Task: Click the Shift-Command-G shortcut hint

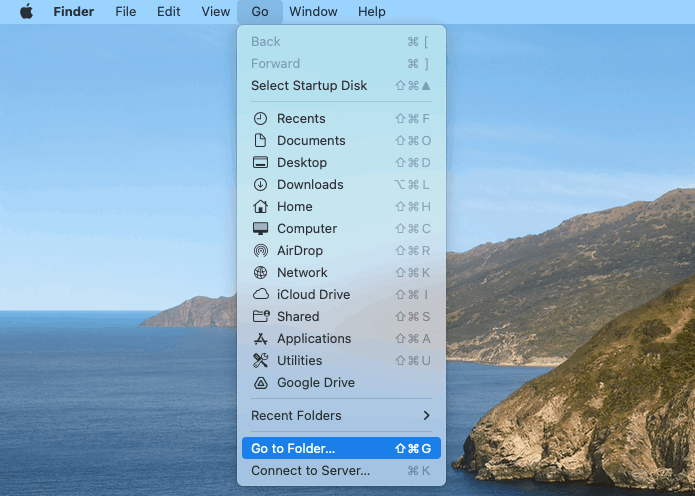Action: tap(413, 449)
